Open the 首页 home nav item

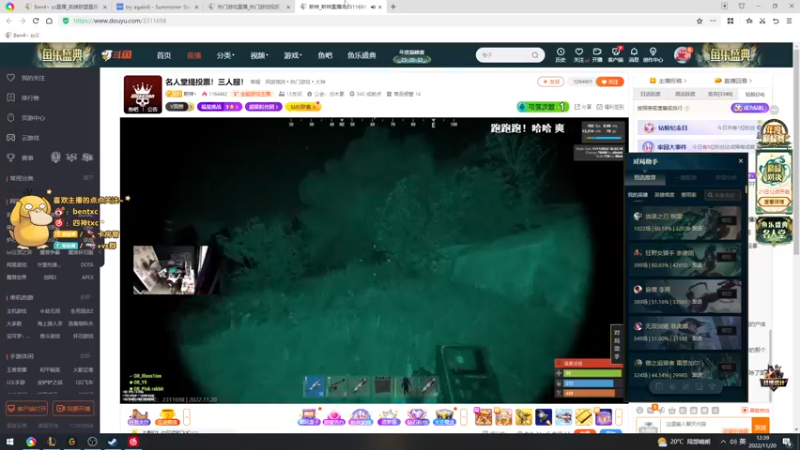click(x=164, y=55)
